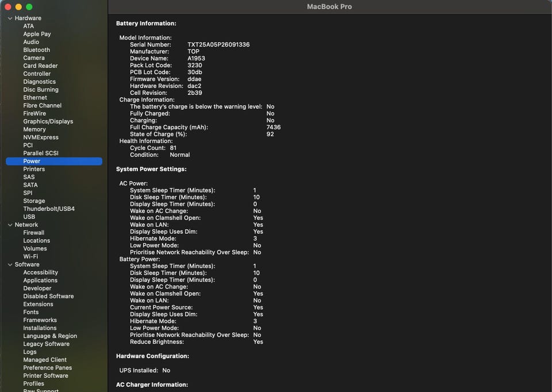Open Disabled Software entry
Image resolution: width=552 pixels, height=392 pixels.
(48, 296)
